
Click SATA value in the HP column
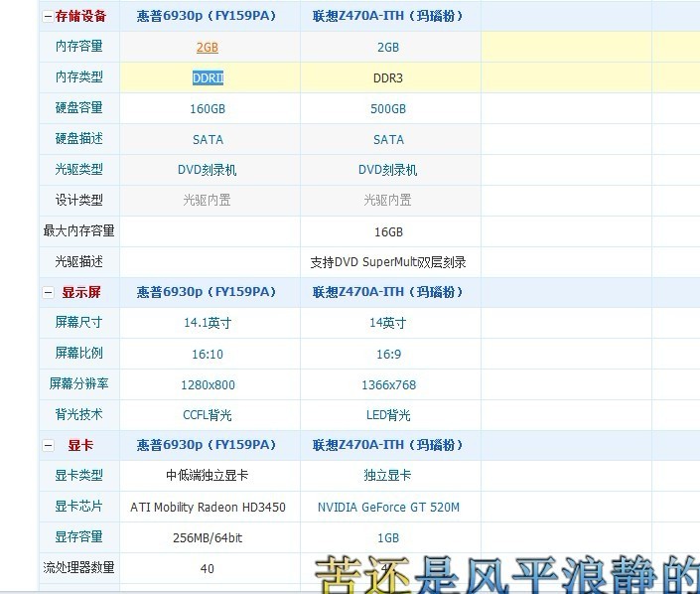click(x=208, y=140)
